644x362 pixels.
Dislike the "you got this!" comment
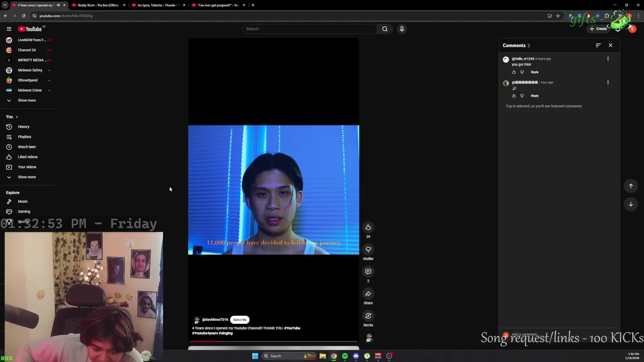point(522,72)
